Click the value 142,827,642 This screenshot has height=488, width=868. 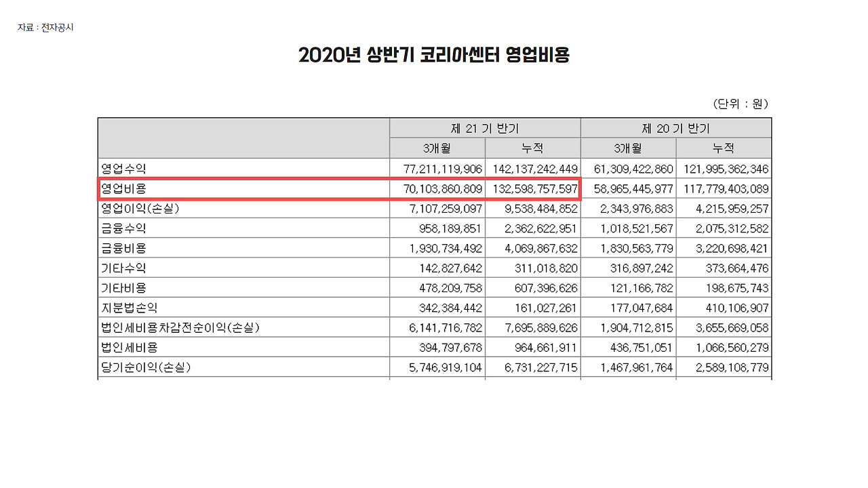pos(450,268)
